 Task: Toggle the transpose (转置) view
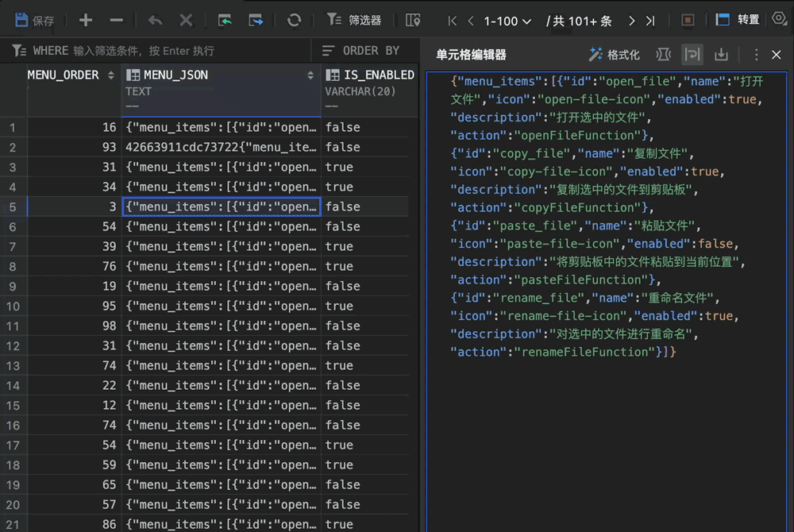click(737, 20)
